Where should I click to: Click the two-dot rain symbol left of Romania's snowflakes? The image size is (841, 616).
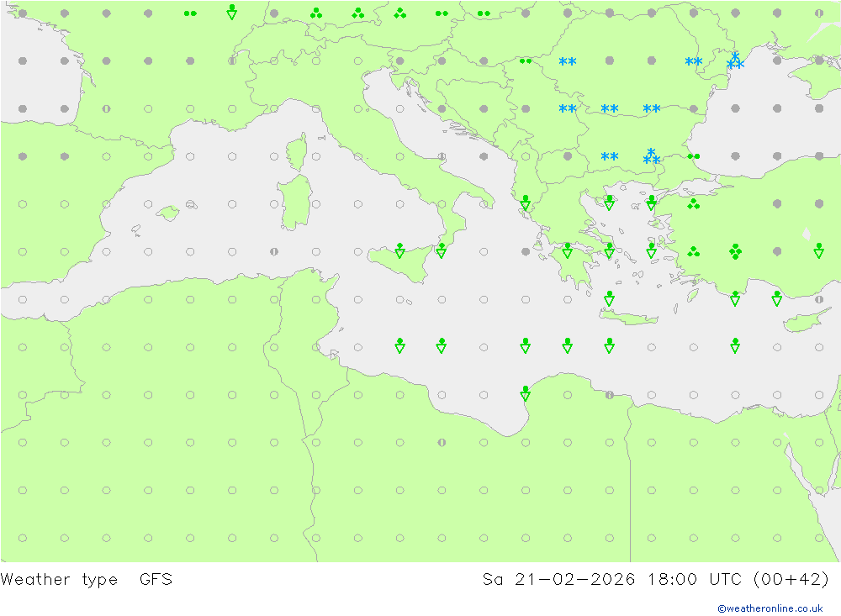click(x=526, y=61)
